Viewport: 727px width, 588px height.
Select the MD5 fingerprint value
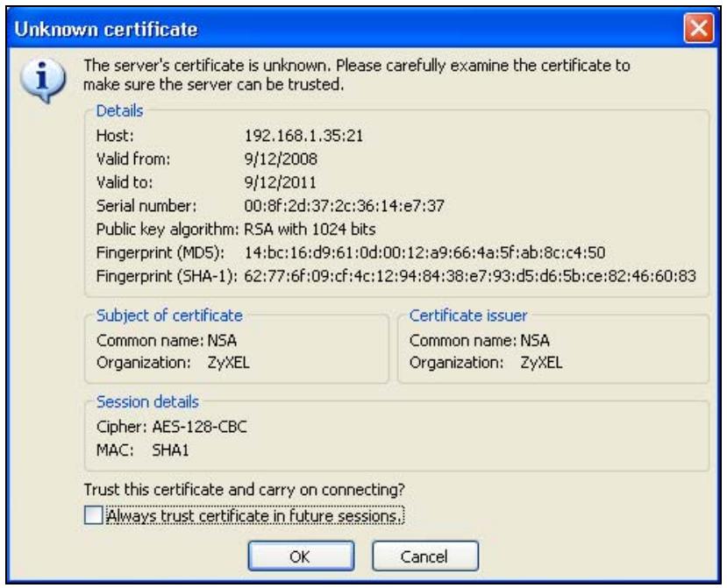click(x=424, y=252)
